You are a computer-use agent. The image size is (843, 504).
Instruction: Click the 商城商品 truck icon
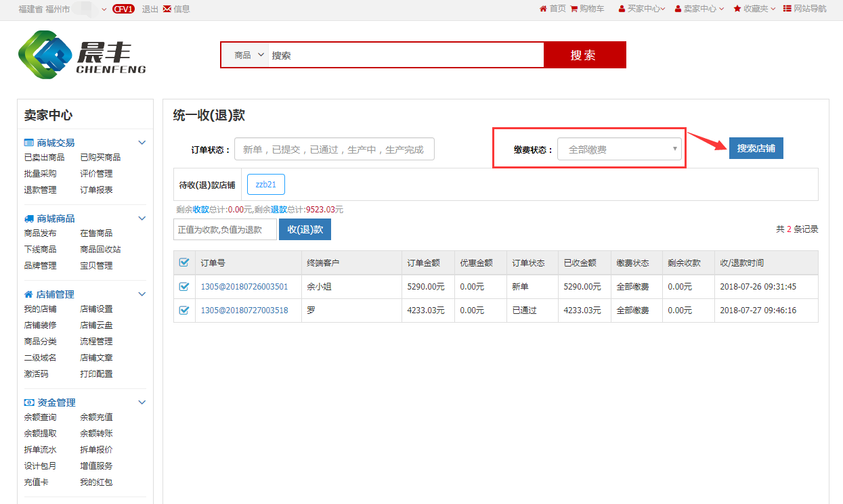(29, 219)
